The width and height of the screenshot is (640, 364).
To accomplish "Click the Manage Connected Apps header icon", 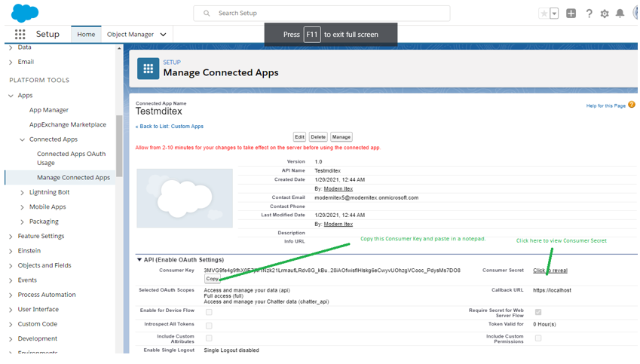I will (149, 69).
